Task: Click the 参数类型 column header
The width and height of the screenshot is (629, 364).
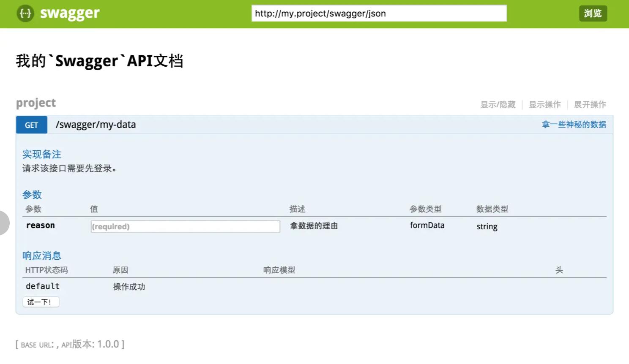Action: click(426, 209)
